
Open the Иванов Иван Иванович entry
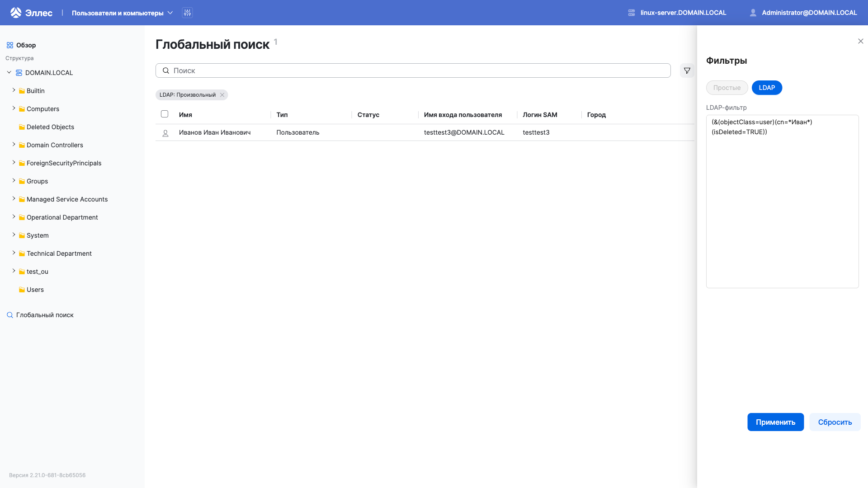(215, 132)
